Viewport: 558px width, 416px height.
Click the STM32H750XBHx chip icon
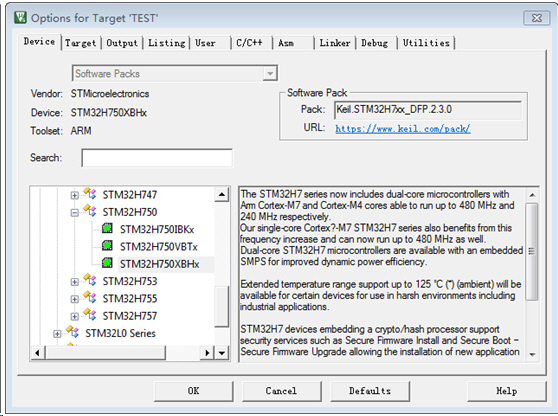click(107, 263)
